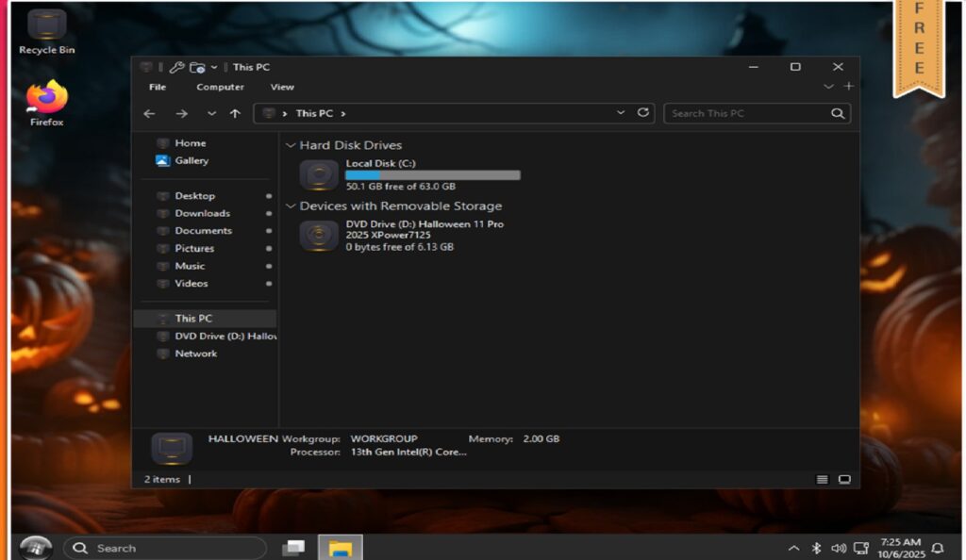Click the Refresh button in address bar
This screenshot has width=966, height=560.
pos(643,112)
